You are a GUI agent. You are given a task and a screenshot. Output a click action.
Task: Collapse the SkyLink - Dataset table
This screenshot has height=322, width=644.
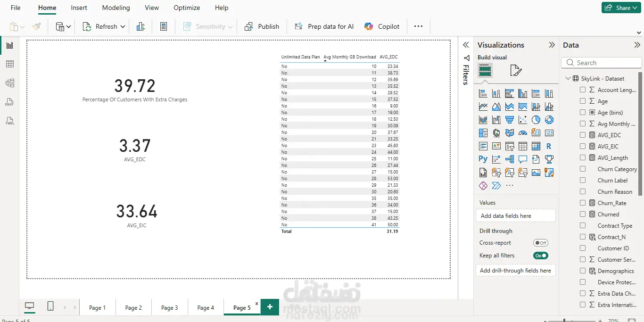[568, 78]
